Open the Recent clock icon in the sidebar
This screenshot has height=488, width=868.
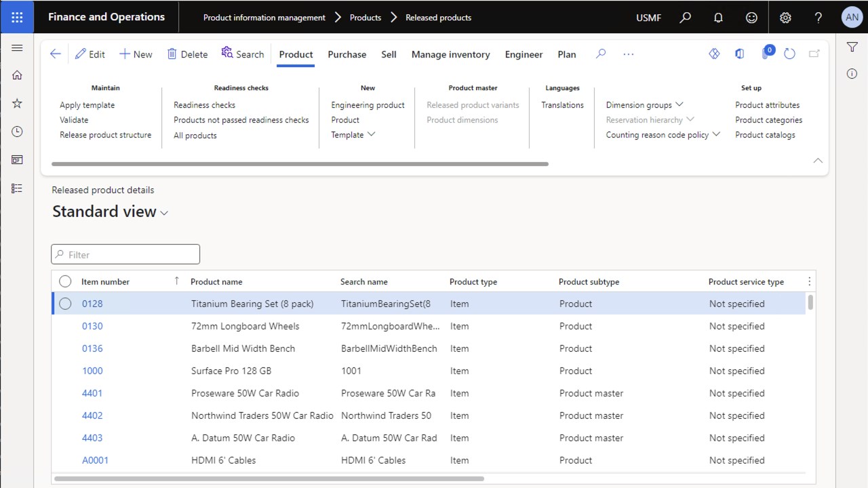pos(17,131)
